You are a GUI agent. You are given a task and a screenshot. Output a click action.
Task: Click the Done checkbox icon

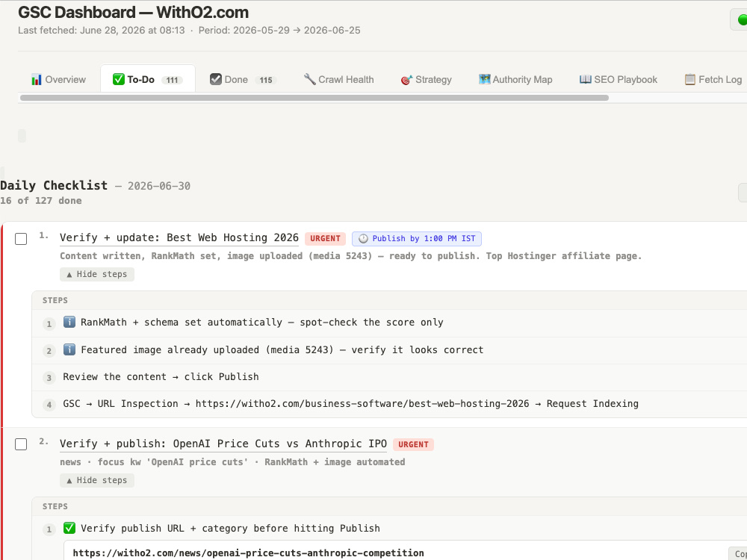tap(216, 79)
